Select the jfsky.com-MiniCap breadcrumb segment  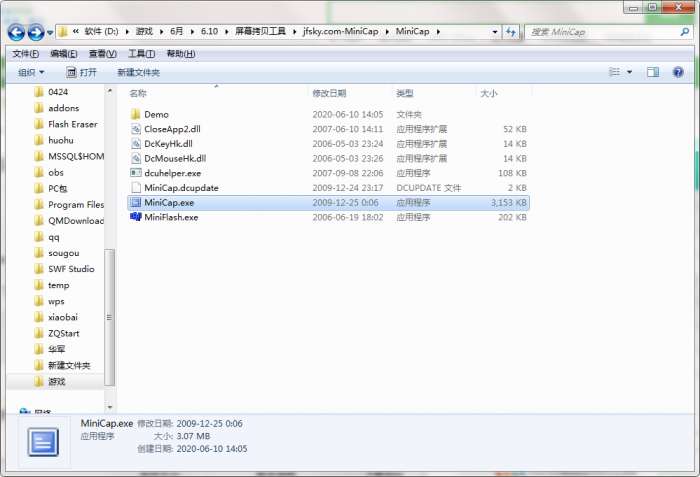[x=341, y=31]
